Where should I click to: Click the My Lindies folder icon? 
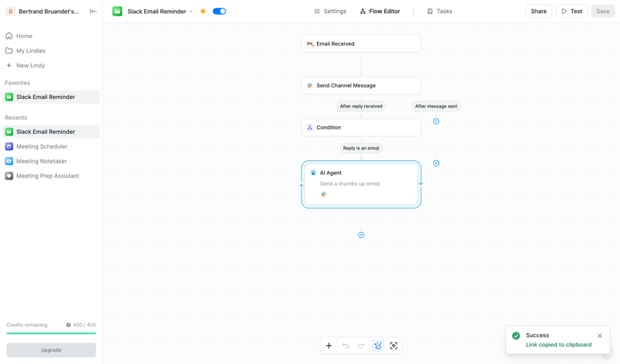pos(9,50)
